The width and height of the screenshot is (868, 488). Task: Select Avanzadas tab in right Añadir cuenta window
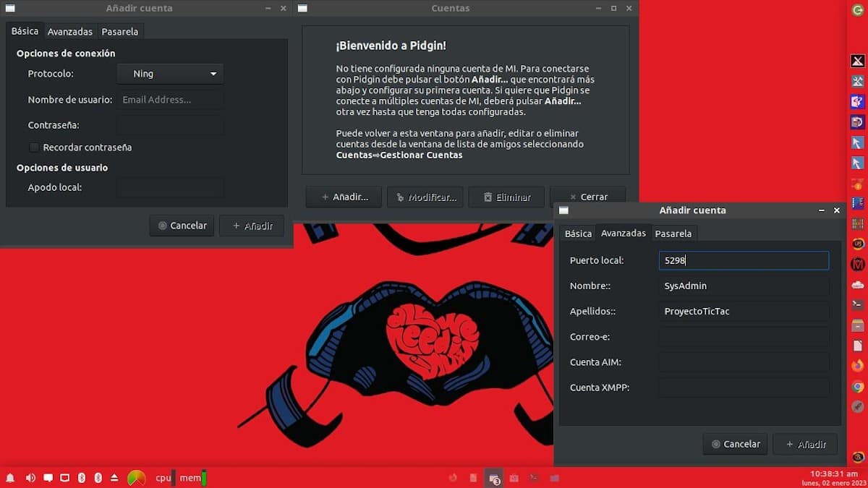[x=624, y=233]
